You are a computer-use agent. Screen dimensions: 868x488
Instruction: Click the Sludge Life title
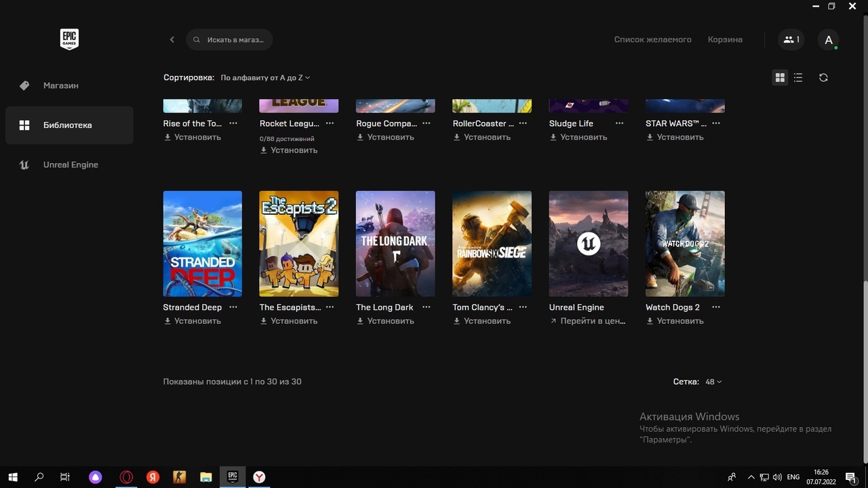coord(571,123)
